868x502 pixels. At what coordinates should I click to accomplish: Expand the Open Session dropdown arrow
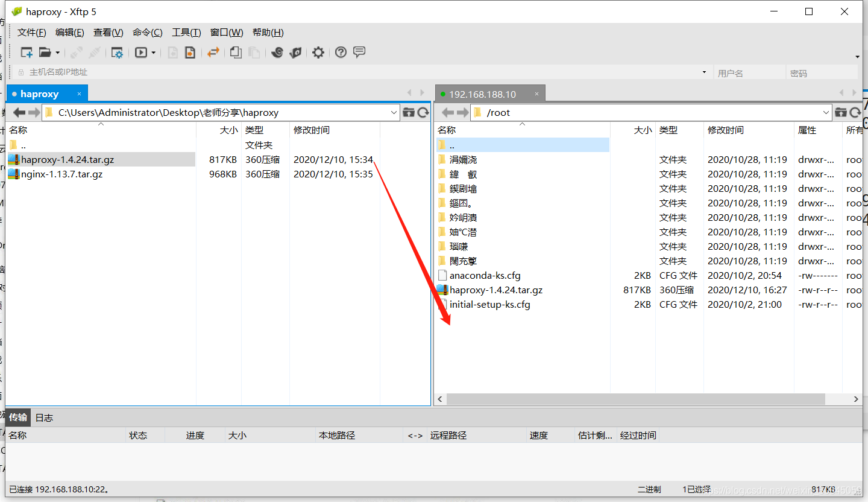57,53
